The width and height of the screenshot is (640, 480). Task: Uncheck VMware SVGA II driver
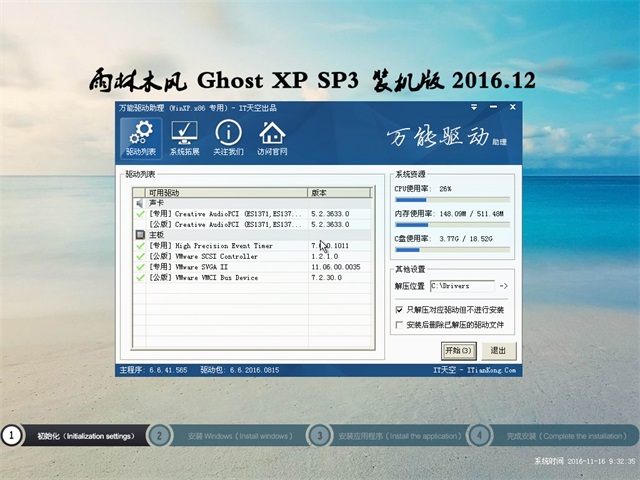(140, 267)
